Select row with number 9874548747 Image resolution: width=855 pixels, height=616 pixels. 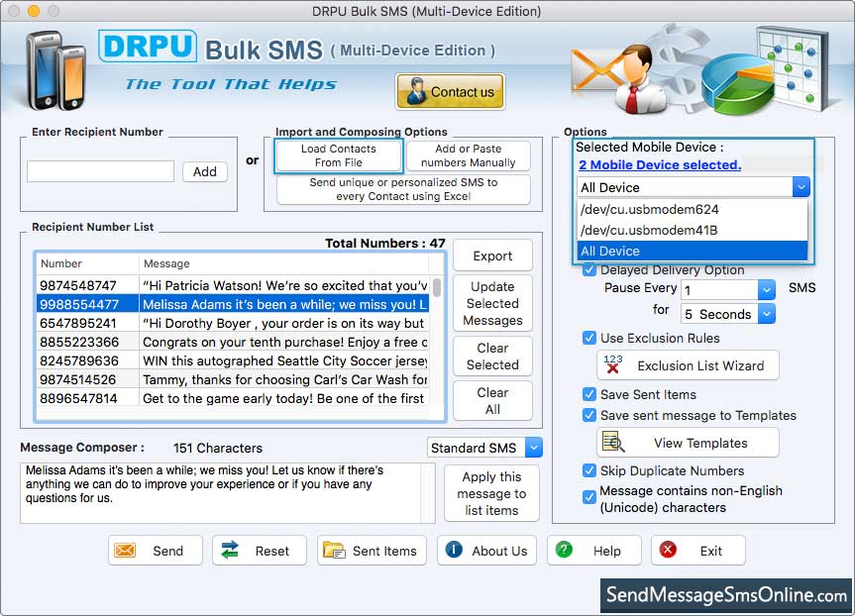[233, 285]
